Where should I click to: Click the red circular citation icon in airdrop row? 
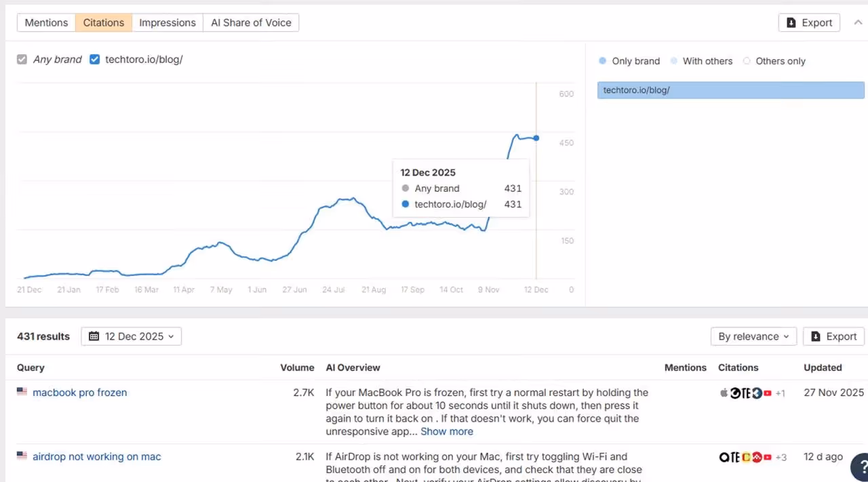coord(757,458)
